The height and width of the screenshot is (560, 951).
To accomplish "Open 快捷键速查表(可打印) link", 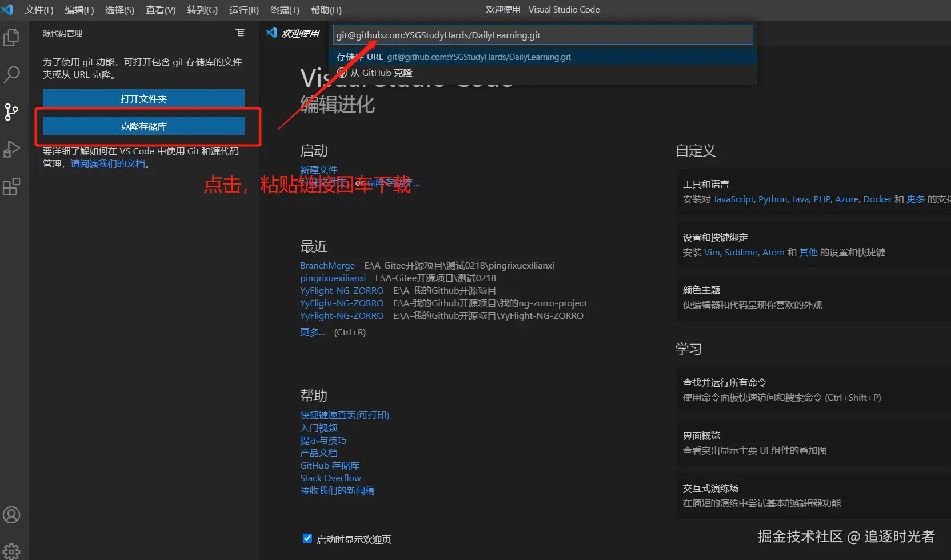I will pyautogui.click(x=345, y=415).
